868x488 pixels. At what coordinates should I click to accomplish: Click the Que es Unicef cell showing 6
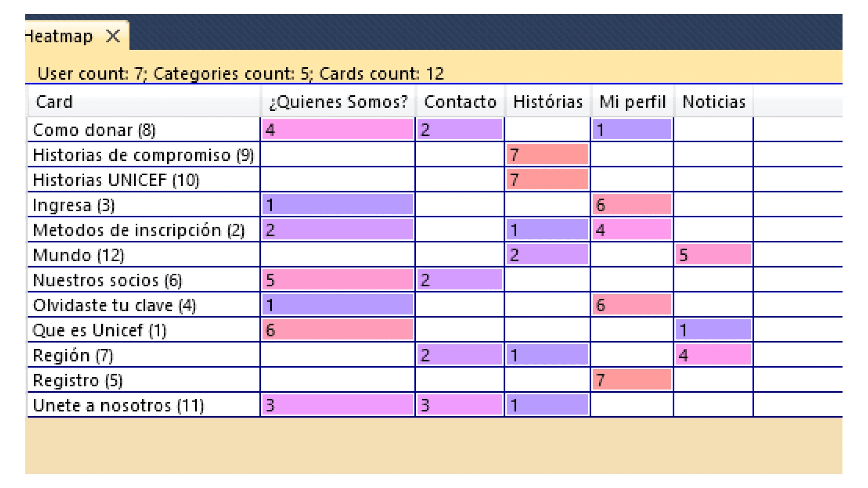[338, 330]
